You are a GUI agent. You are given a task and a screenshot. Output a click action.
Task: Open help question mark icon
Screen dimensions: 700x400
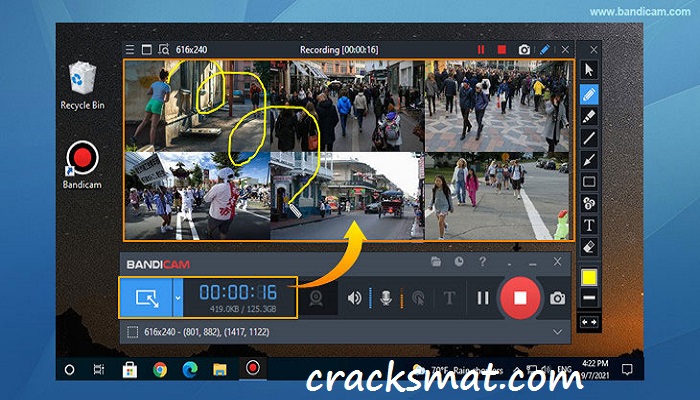point(483,262)
